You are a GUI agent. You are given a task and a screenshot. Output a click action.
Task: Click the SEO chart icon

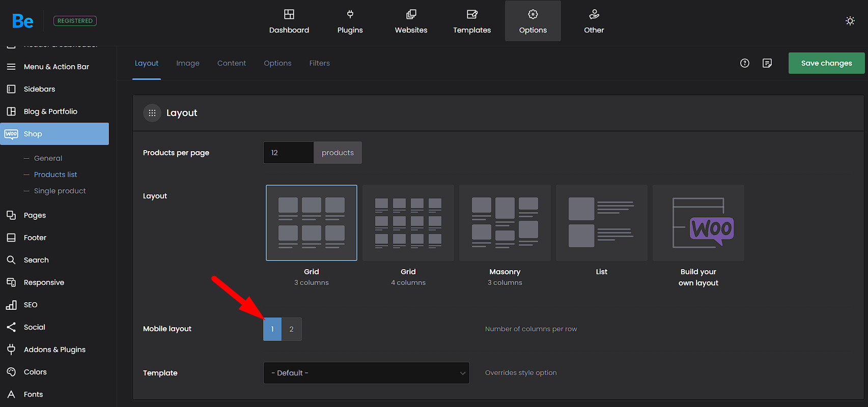(x=11, y=305)
